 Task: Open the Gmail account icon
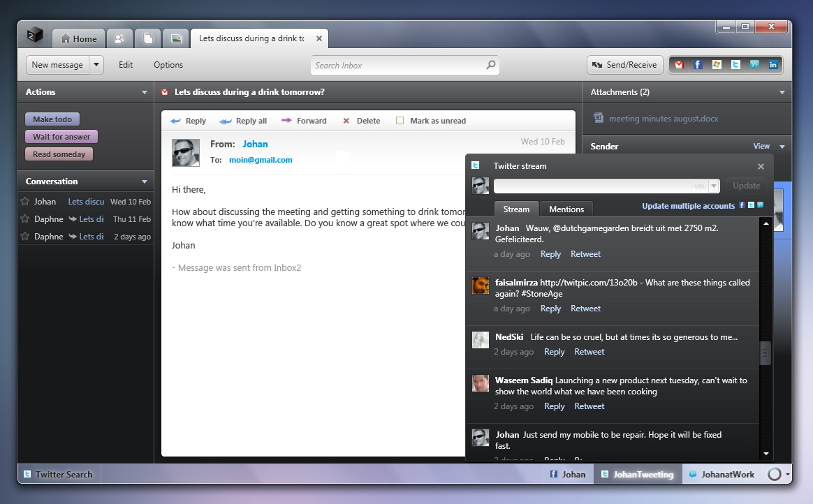tap(679, 65)
